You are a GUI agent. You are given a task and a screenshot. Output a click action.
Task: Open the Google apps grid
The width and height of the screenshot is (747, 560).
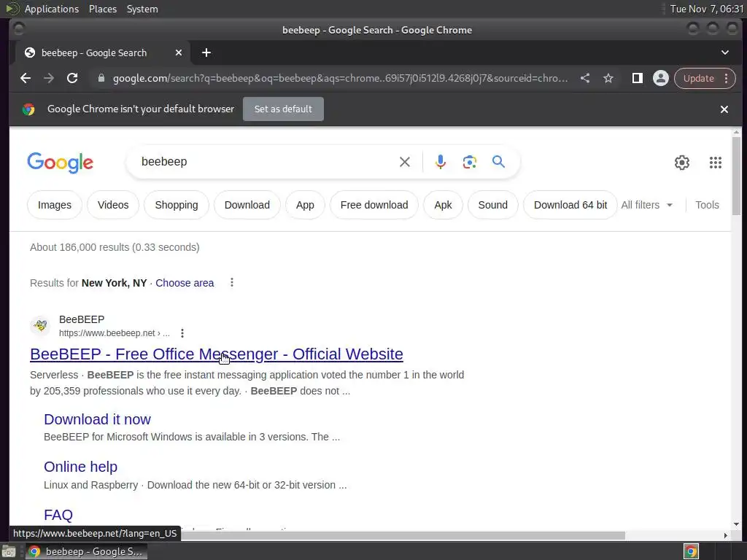[x=715, y=163]
